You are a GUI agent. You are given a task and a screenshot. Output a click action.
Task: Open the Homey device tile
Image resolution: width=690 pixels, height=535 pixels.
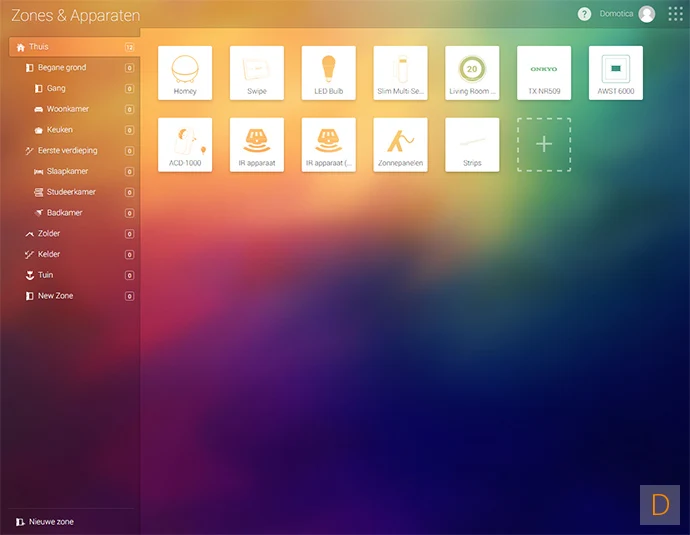point(185,73)
